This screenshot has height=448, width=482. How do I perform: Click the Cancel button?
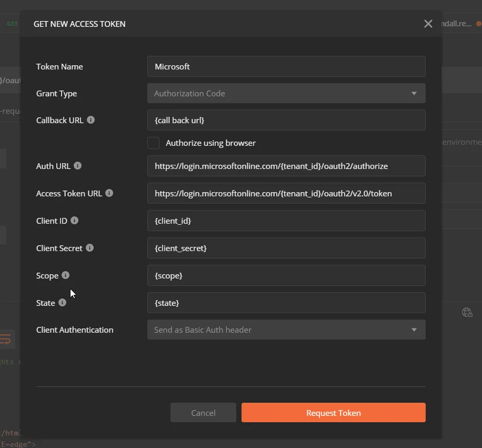[x=203, y=413]
